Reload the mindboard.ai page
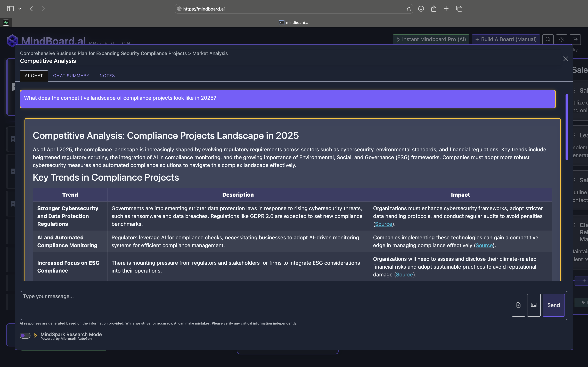Viewport: 588px width, 367px height. [409, 9]
